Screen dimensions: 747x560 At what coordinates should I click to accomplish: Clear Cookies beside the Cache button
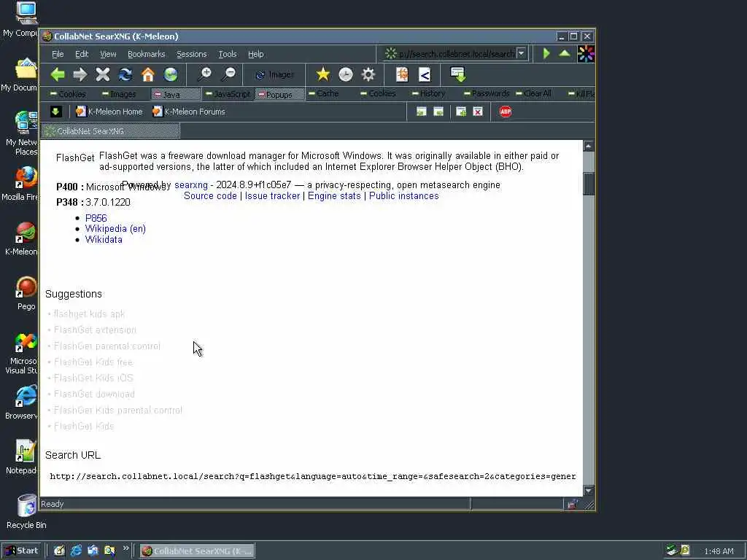click(x=379, y=93)
